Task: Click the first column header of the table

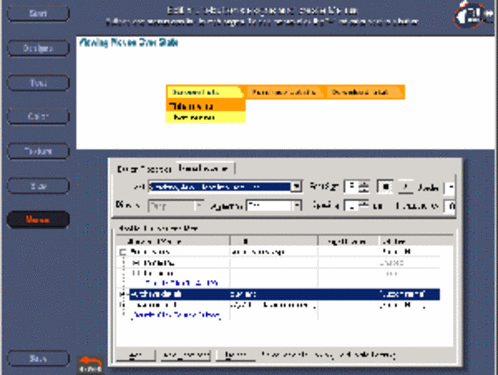Action: point(173,241)
